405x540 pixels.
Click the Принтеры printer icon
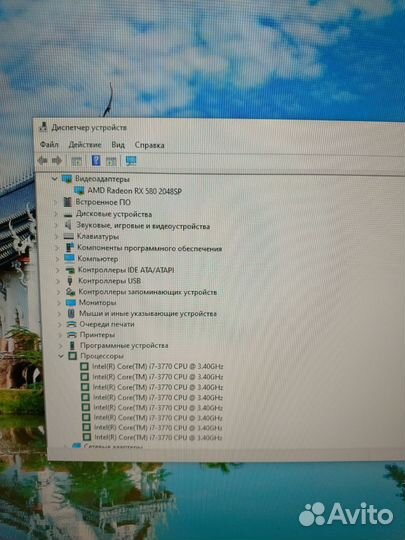(72, 335)
